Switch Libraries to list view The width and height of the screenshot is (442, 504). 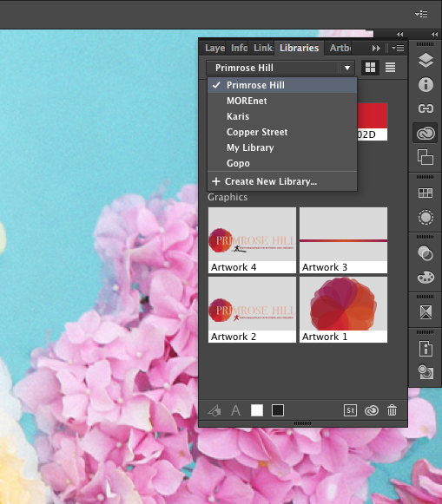(x=390, y=68)
